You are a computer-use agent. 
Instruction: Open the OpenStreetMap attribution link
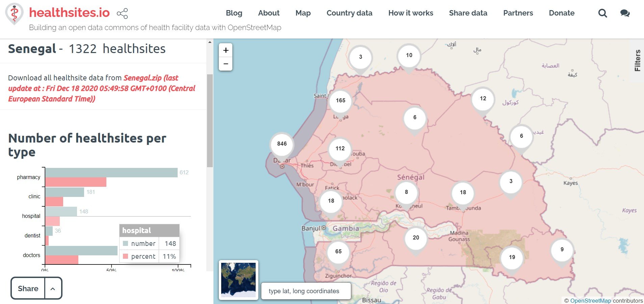590,301
